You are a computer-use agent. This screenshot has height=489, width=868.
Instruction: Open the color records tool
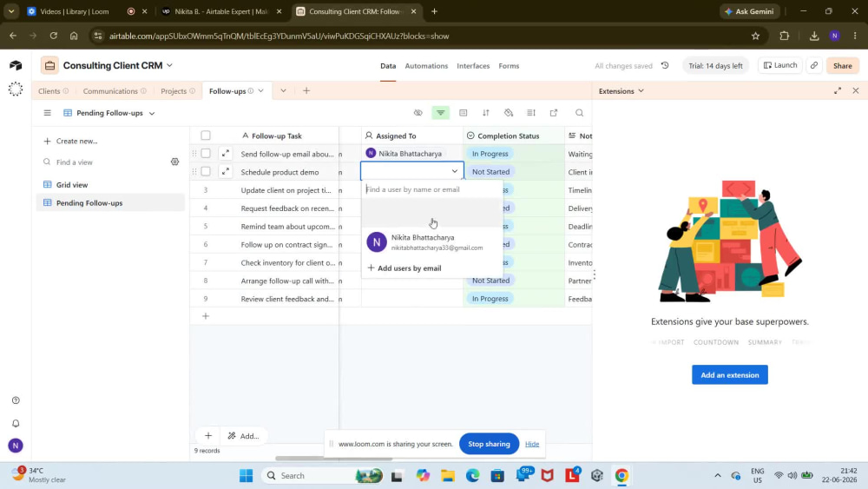tap(509, 113)
